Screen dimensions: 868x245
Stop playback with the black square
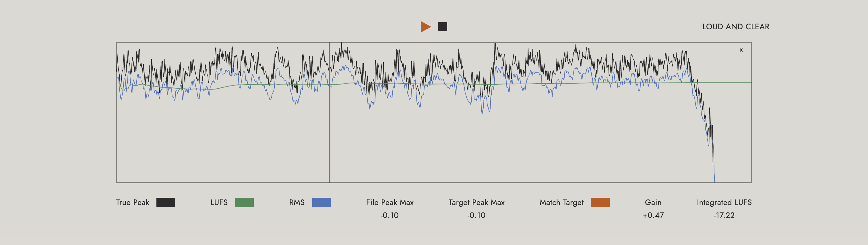[442, 27]
